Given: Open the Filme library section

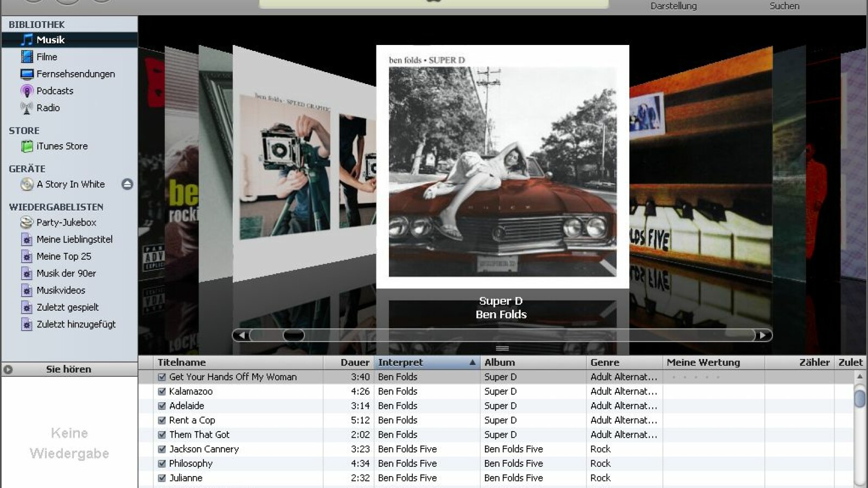Looking at the screenshot, I should 46,56.
